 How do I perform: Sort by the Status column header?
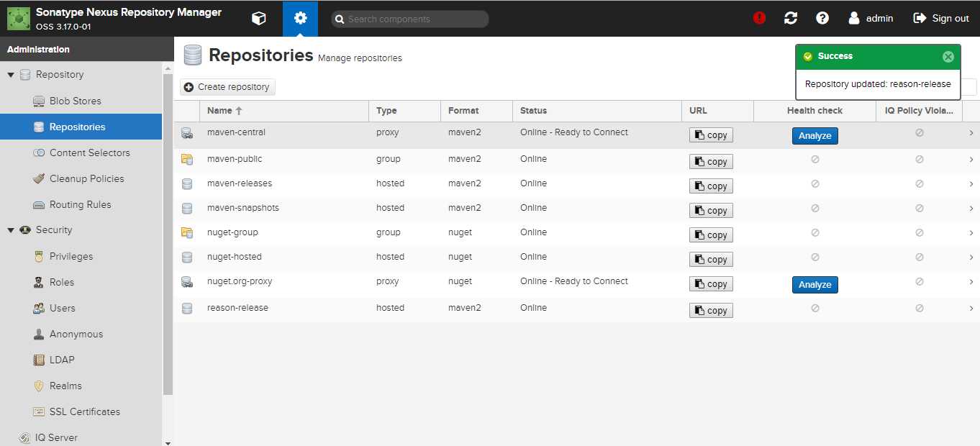tap(596, 111)
